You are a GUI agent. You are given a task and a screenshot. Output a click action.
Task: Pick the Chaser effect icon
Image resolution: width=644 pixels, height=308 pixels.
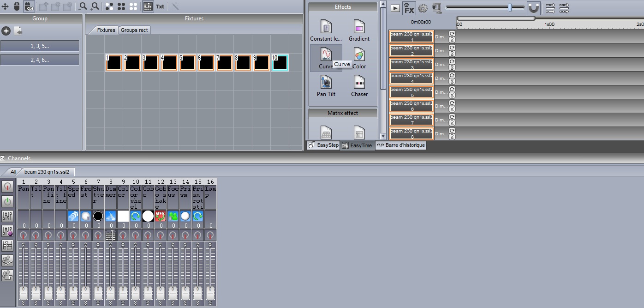click(359, 83)
